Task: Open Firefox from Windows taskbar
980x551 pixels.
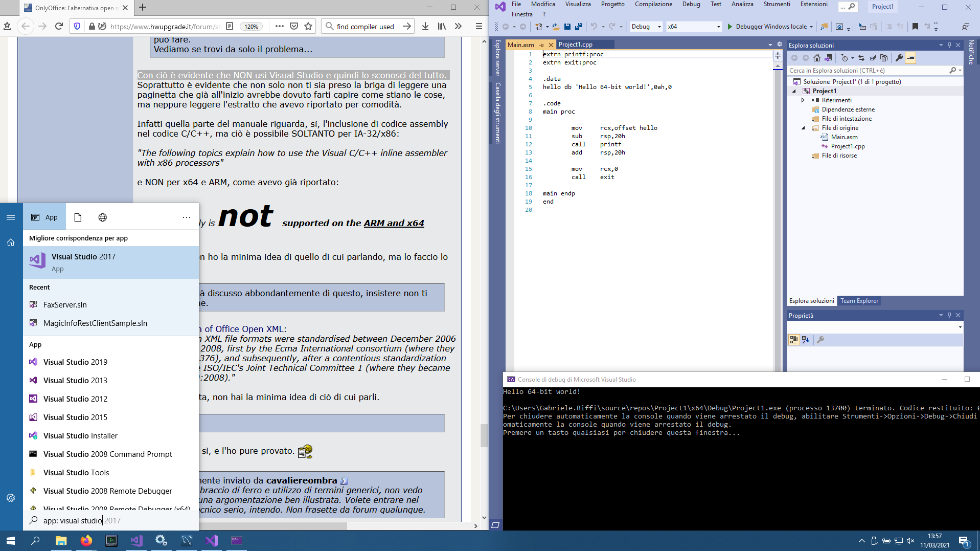Action: pos(86,540)
